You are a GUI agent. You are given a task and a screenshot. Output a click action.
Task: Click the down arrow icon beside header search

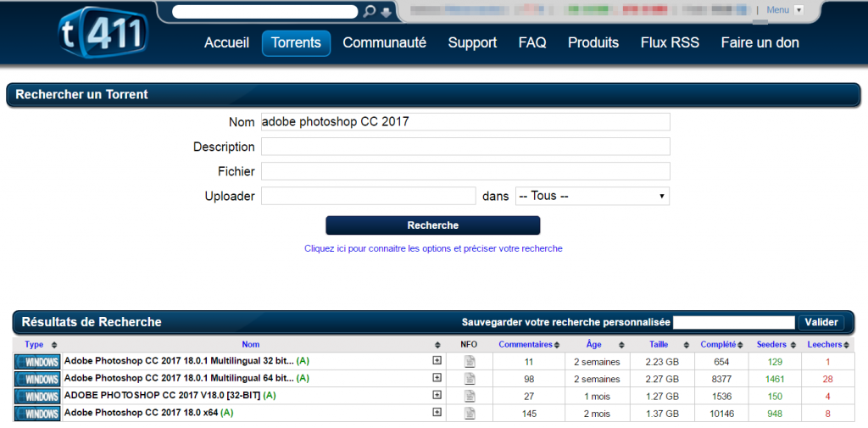[387, 12]
